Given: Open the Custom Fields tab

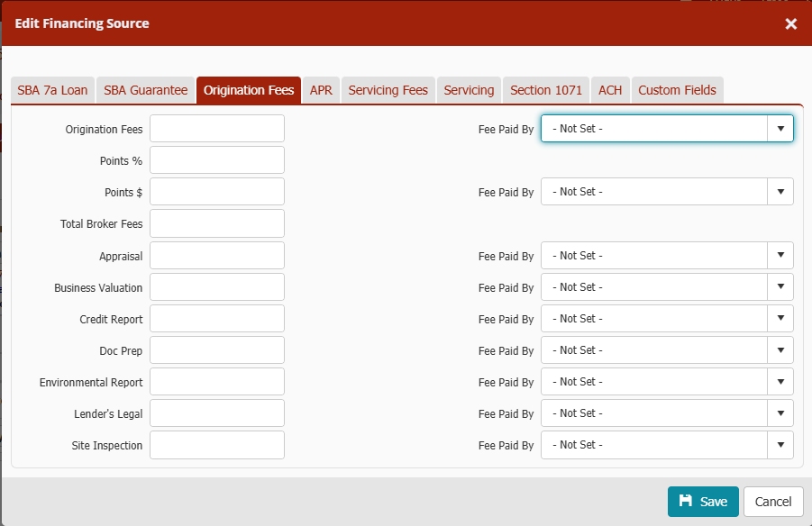Looking at the screenshot, I should 677,90.
